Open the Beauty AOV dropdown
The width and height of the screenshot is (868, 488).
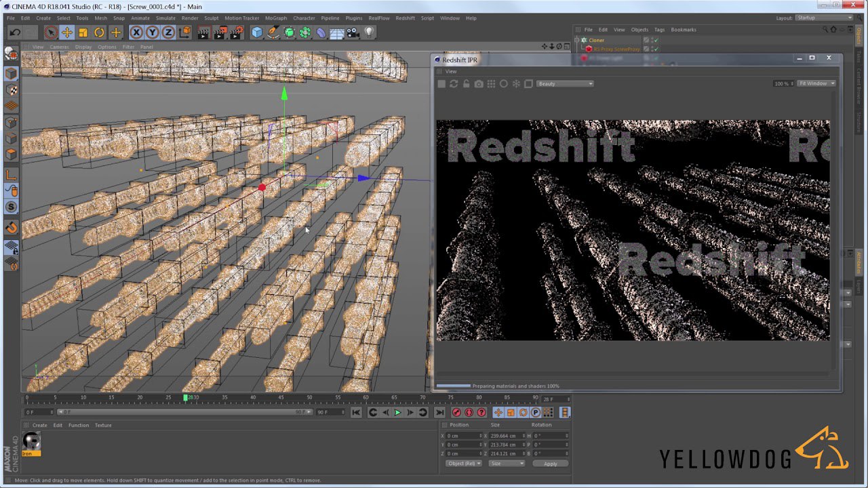565,83
